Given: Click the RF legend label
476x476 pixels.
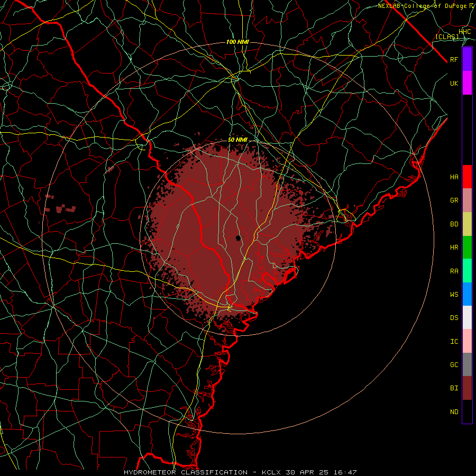Looking at the screenshot, I should (454, 59).
